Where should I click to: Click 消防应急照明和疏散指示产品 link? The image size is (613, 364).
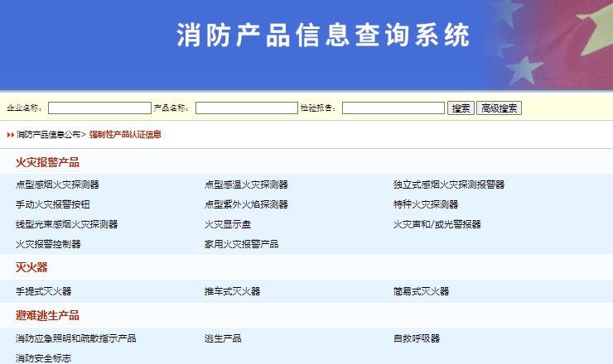point(75,338)
